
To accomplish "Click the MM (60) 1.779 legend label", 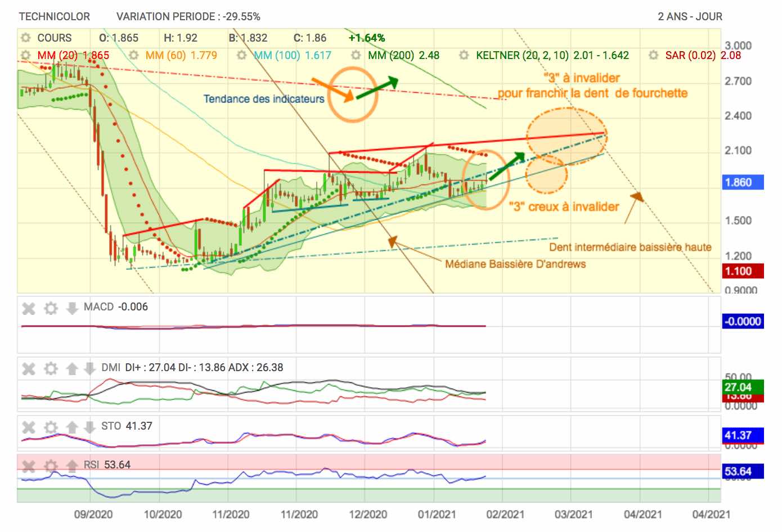I will [x=181, y=56].
